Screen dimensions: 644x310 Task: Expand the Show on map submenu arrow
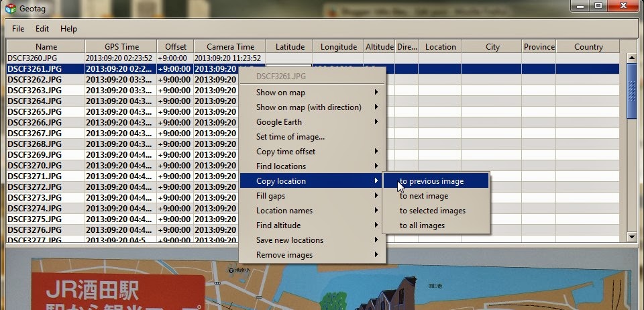coord(376,93)
